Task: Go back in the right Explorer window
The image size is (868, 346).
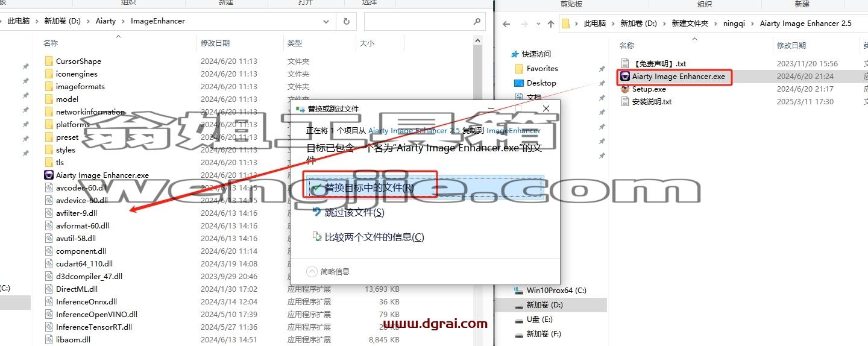Action: [506, 24]
